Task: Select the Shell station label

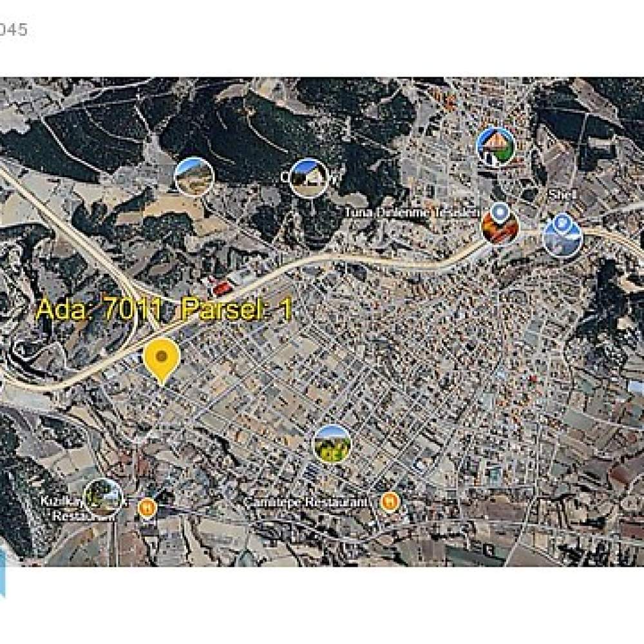Action: (563, 194)
